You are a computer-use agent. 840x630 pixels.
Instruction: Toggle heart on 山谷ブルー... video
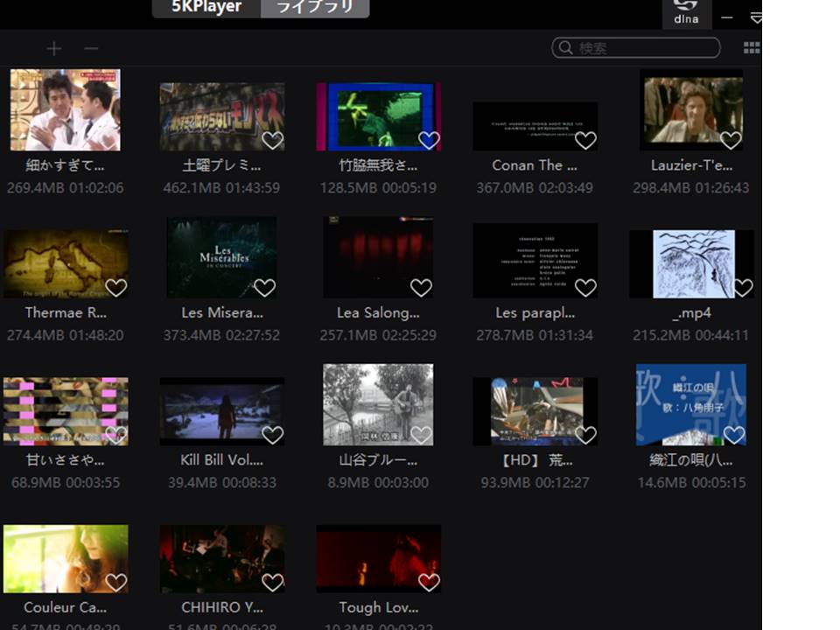pos(421,435)
